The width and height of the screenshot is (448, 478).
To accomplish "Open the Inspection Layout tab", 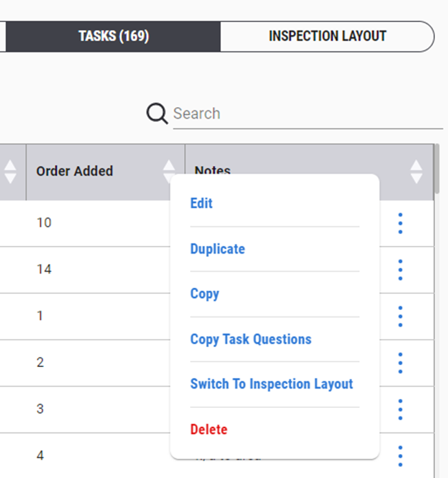I will [327, 36].
